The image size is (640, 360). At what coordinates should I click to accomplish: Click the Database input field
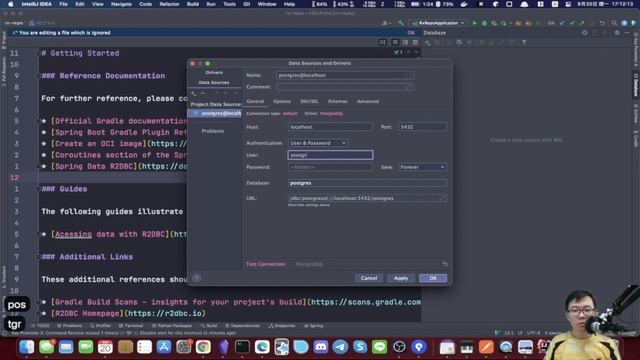(x=367, y=183)
